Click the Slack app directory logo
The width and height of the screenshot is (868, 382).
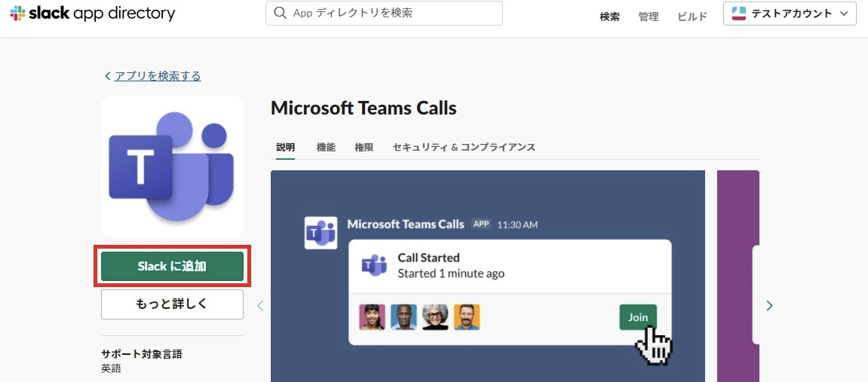pos(92,14)
